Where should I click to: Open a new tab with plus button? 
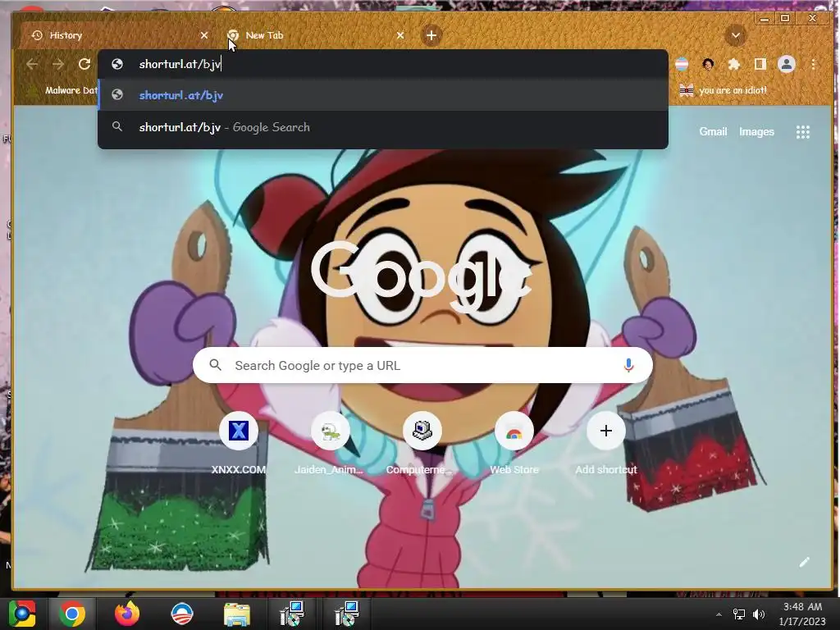pos(431,35)
